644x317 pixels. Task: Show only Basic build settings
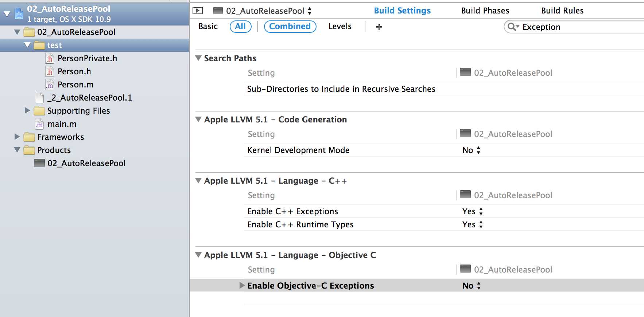coord(208,26)
